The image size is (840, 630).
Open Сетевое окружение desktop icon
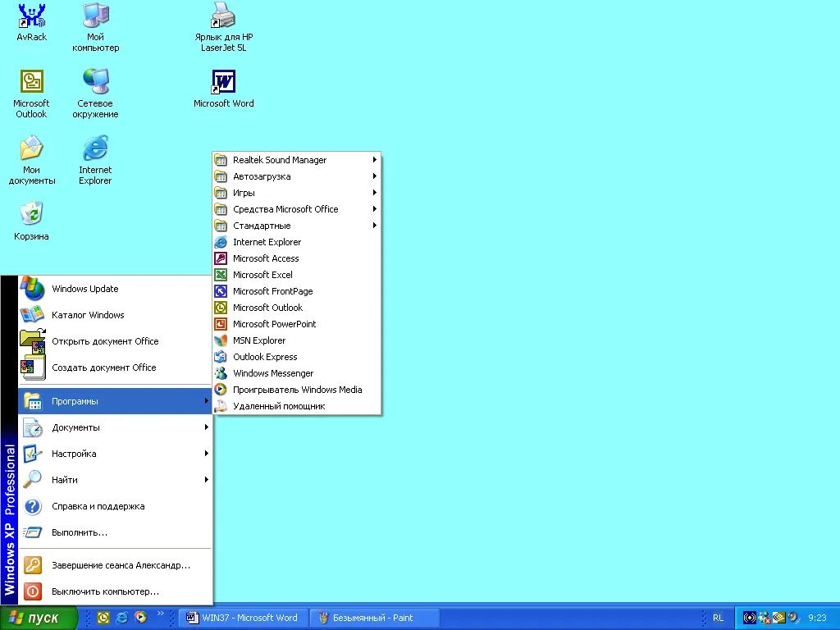95,94
